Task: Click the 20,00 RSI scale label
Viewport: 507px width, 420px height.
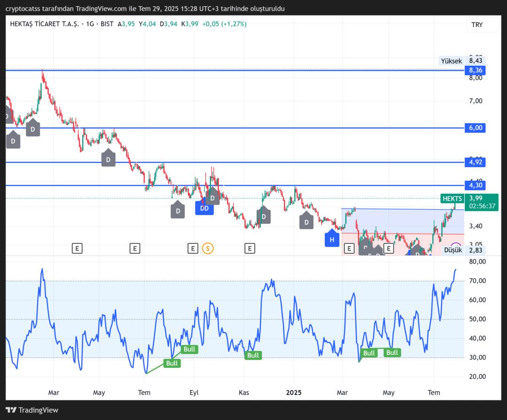Action: tap(477, 377)
